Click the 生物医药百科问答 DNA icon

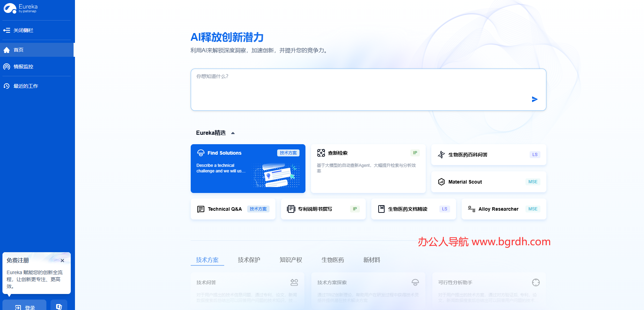coord(441,155)
